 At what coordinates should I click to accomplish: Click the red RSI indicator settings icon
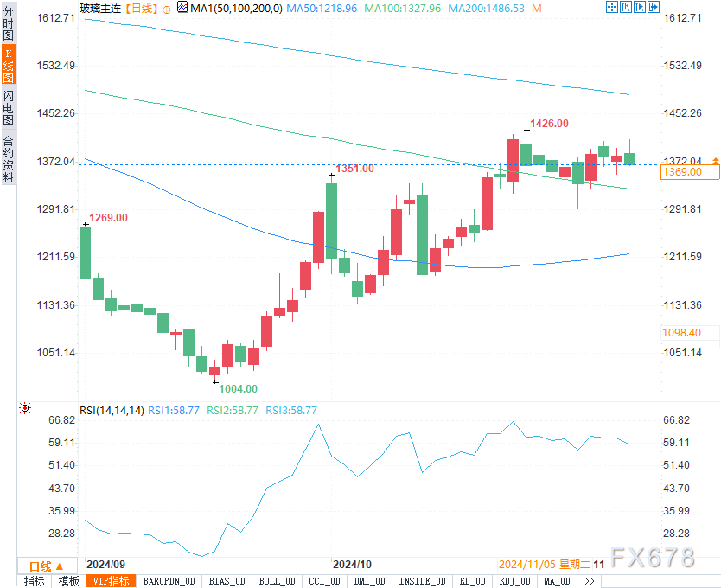tap(25, 409)
